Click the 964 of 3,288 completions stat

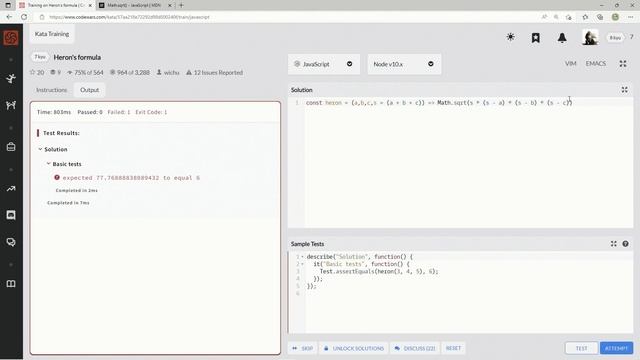pos(130,72)
